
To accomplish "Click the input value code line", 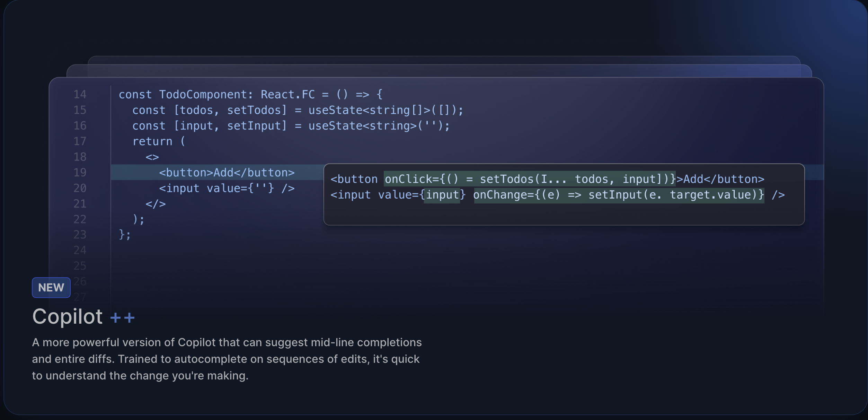I will tap(227, 188).
